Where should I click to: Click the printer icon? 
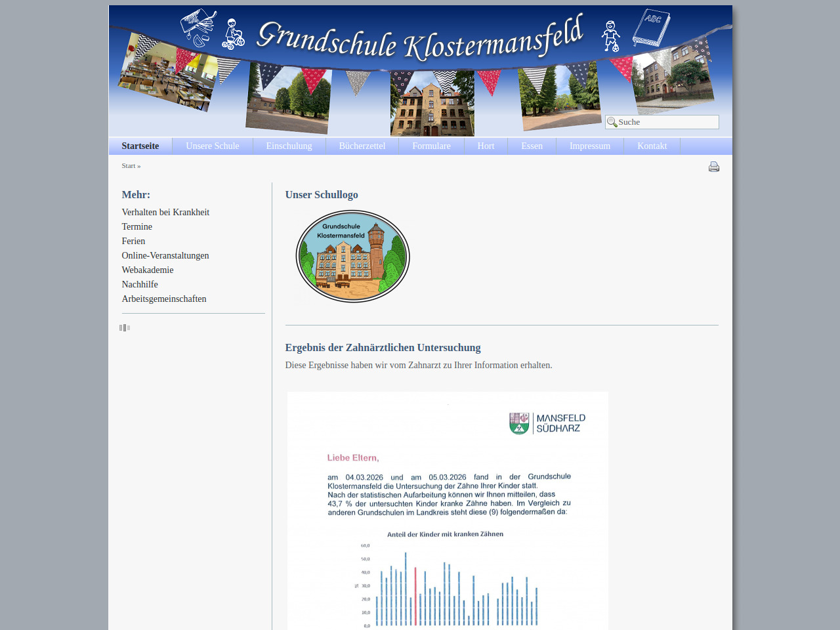click(x=714, y=167)
